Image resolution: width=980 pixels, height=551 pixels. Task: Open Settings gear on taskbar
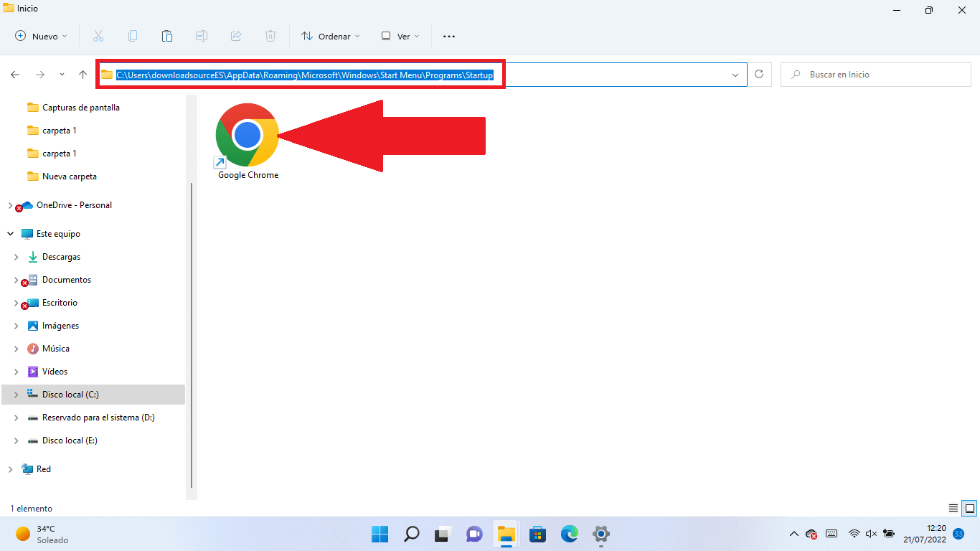600,534
